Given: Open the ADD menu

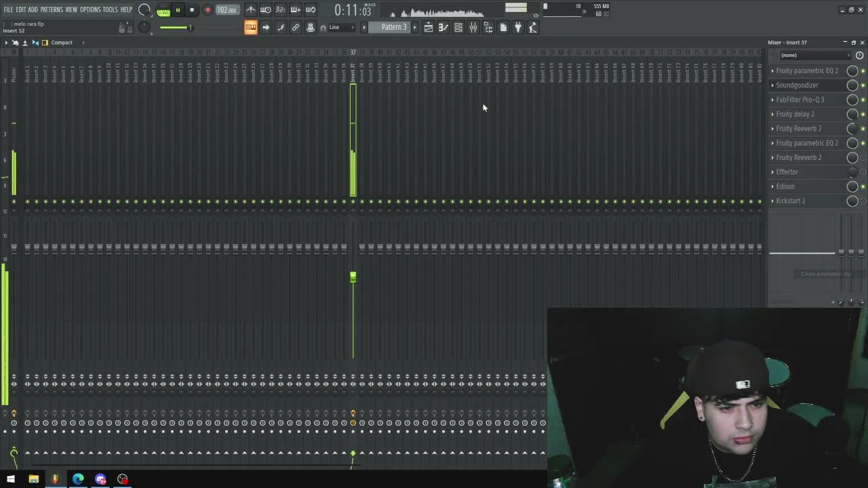Looking at the screenshot, I should pyautogui.click(x=33, y=9).
